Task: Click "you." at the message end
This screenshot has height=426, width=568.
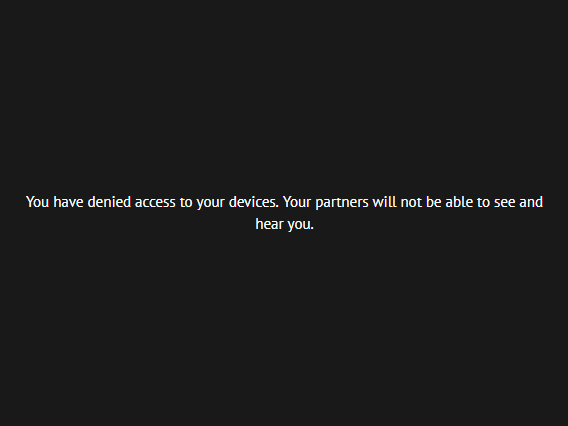Action: pos(300,225)
